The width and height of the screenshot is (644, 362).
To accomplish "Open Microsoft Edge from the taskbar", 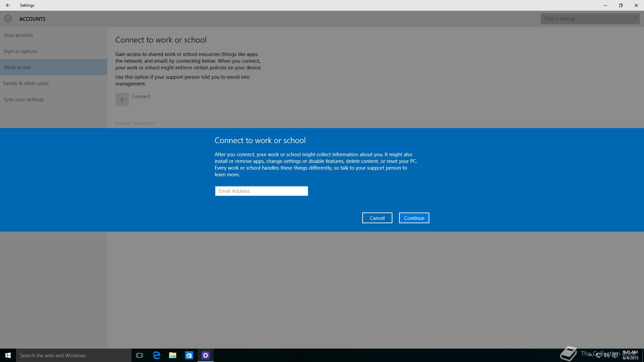I will [x=156, y=355].
